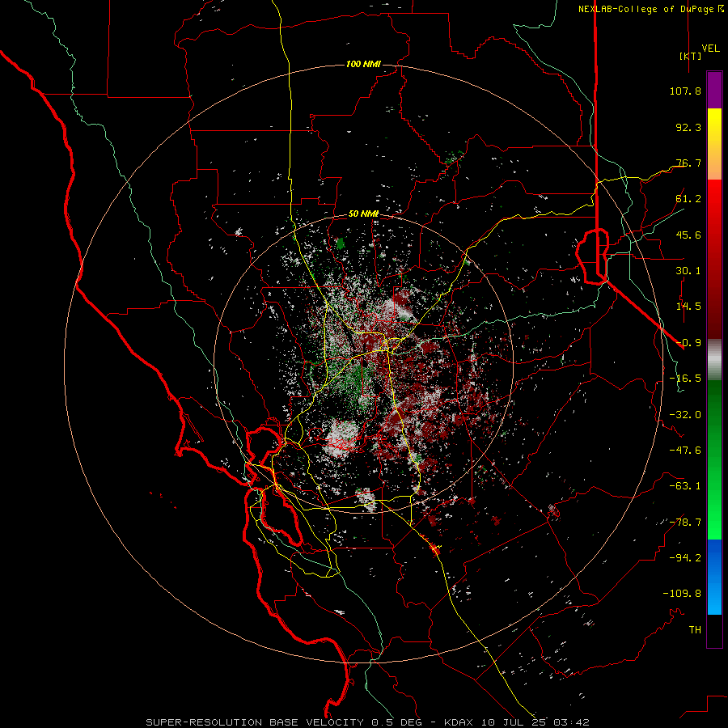Select the 45.6 scale value

tap(688, 235)
